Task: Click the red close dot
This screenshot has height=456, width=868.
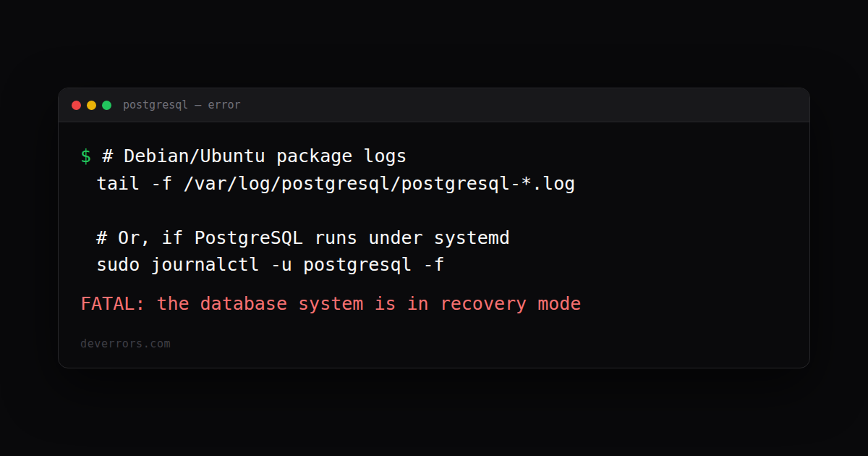Action: tap(76, 105)
